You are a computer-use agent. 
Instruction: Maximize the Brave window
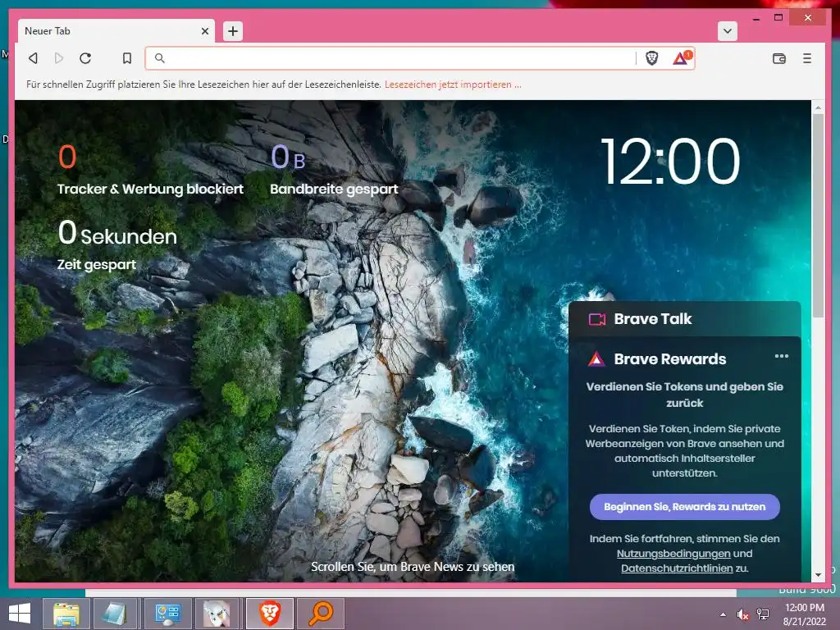[778, 18]
